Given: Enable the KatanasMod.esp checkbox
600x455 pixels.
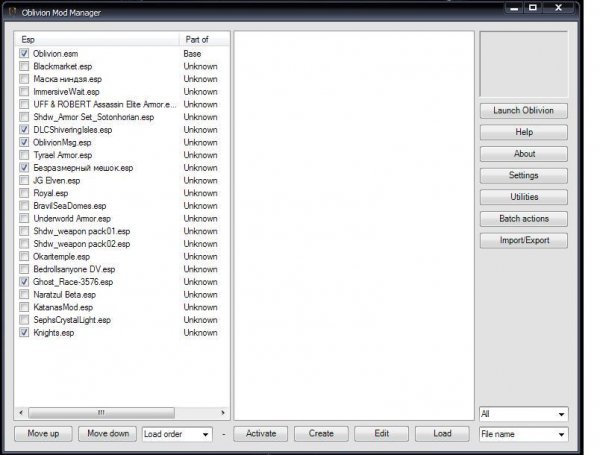Looking at the screenshot, I should [24, 307].
